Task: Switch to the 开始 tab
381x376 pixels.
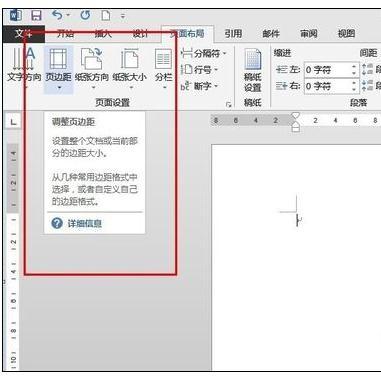Action: 66,34
